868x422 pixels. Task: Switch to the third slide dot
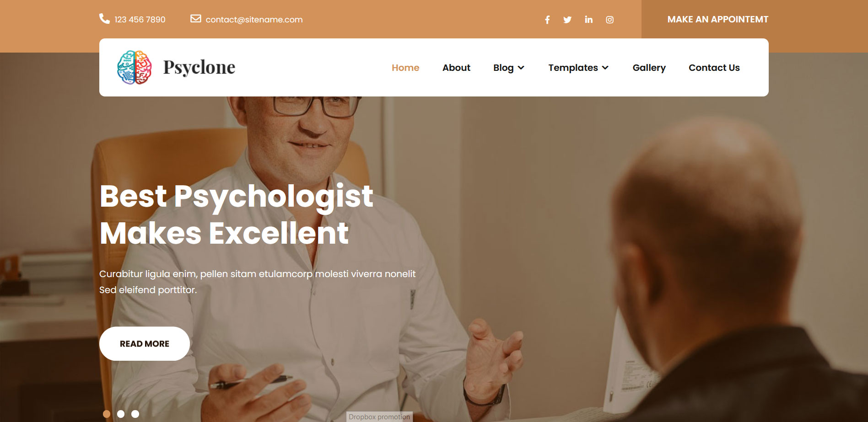(135, 414)
